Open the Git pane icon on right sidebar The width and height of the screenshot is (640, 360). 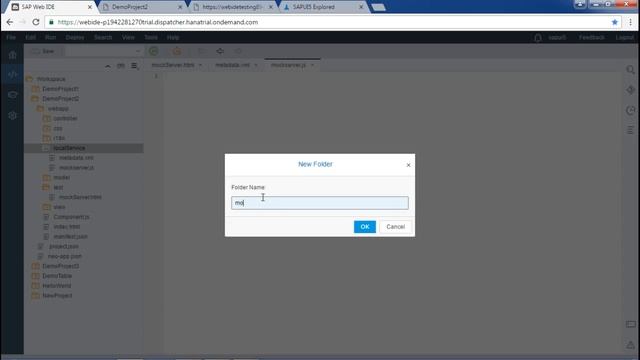pyautogui.click(x=630, y=90)
